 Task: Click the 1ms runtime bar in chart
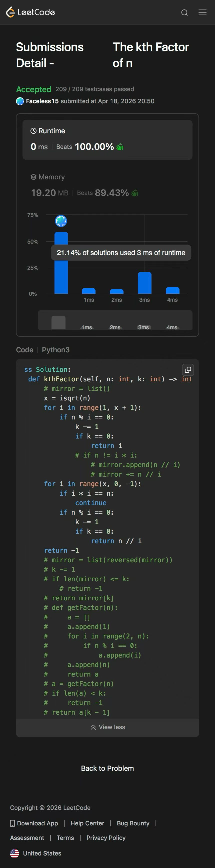(x=89, y=291)
